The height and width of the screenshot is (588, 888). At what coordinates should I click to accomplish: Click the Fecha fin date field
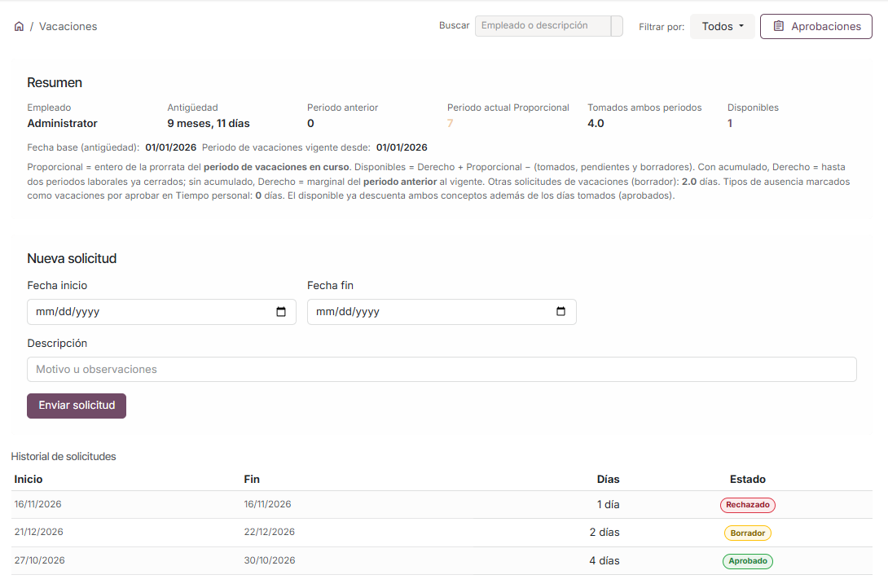pyautogui.click(x=442, y=312)
